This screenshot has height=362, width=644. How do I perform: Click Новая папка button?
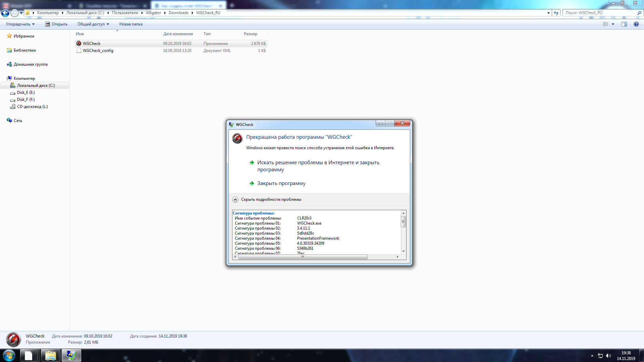tap(131, 24)
